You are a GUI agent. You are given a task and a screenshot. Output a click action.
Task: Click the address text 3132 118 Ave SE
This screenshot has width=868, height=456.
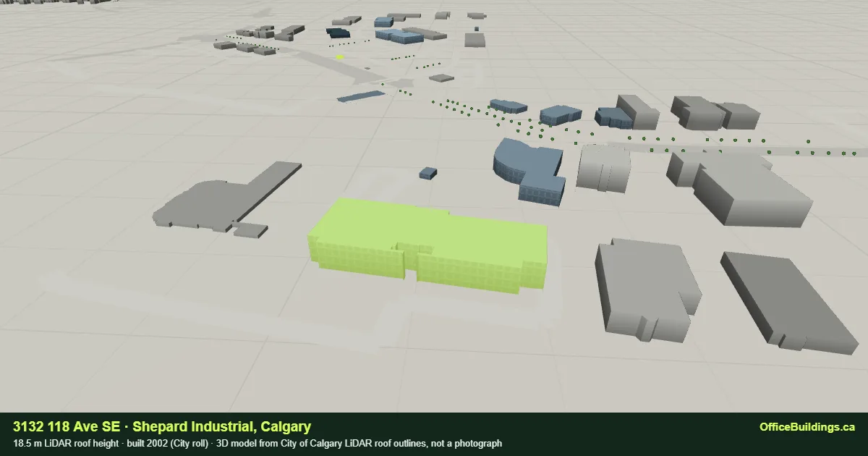67,427
